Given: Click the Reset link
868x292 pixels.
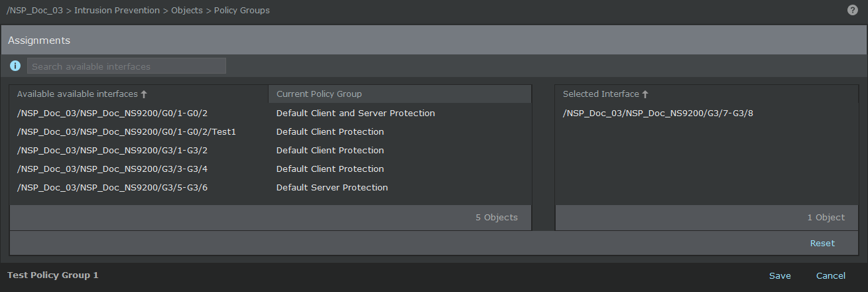Looking at the screenshot, I should (822, 243).
